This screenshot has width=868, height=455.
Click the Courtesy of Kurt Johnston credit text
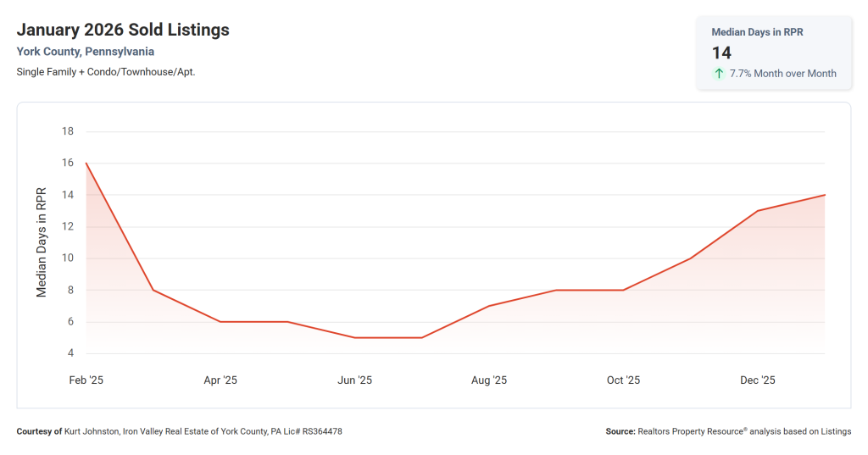coord(179,431)
